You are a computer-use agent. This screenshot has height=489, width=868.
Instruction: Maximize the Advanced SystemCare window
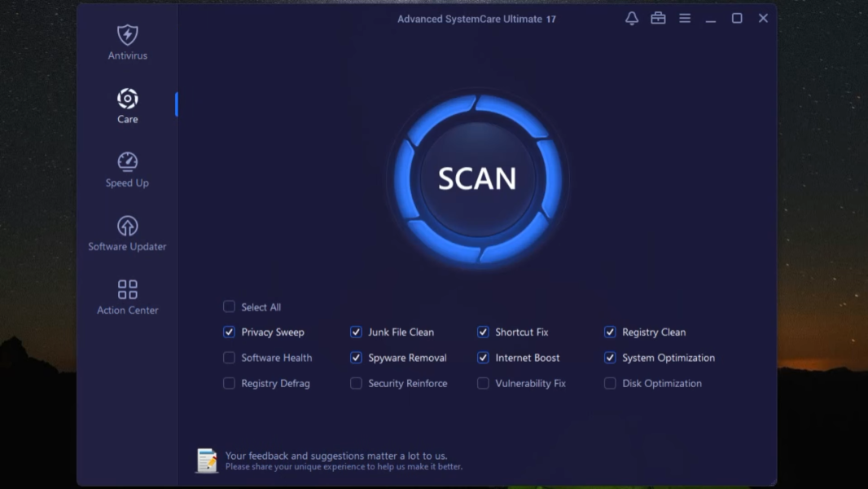coord(737,18)
